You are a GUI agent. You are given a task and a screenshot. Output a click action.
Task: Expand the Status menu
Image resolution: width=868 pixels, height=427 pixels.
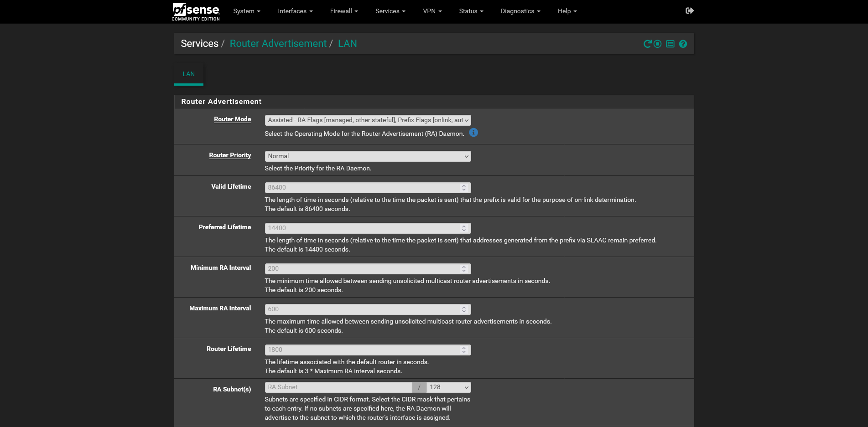coord(471,11)
